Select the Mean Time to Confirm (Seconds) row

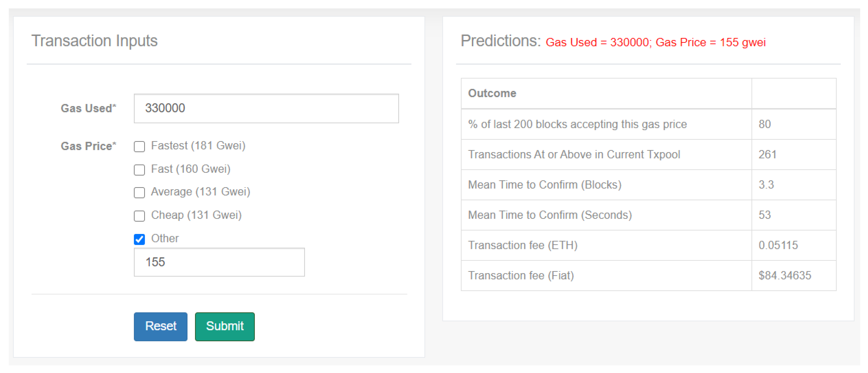550,215
